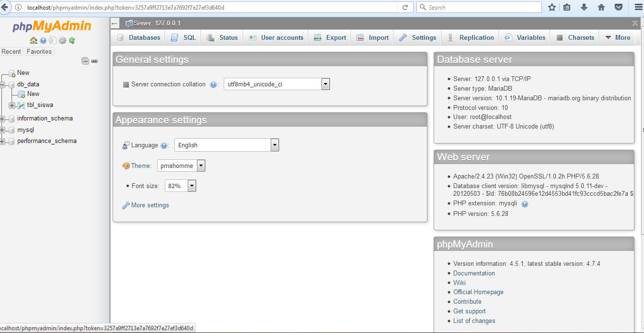Expand the mysql database node
Screen dimensions: 644x333
2,130
